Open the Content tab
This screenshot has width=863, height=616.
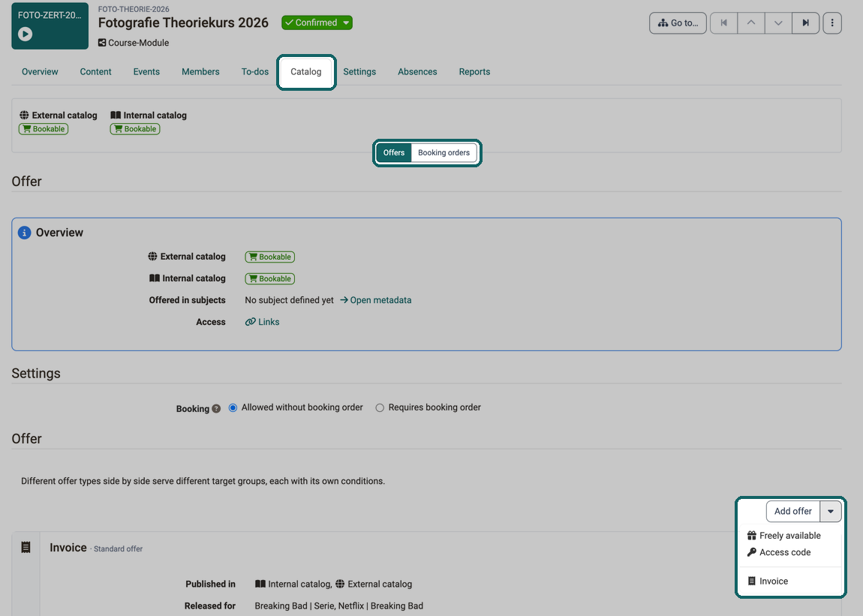(96, 72)
